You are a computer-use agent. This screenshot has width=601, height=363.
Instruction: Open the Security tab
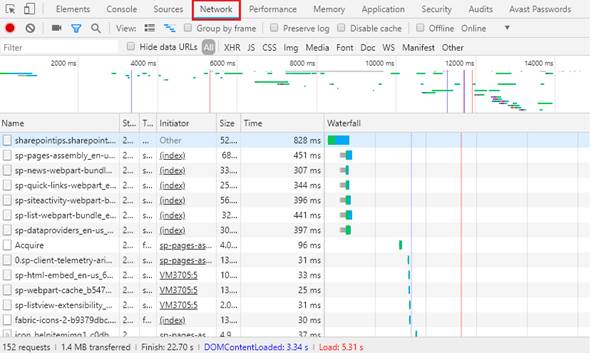pos(436,9)
